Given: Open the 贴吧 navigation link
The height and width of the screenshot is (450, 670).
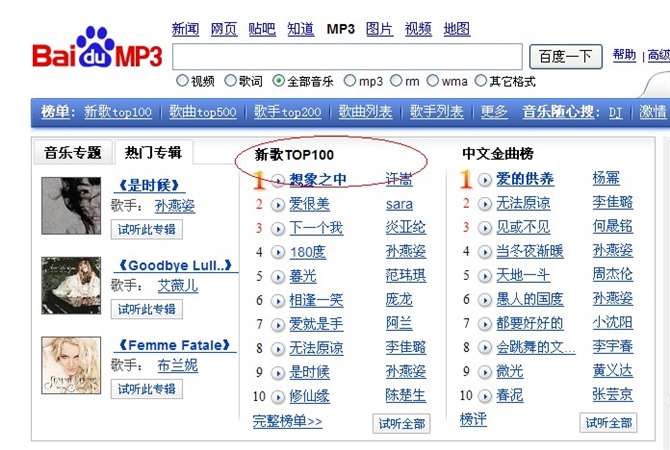Looking at the screenshot, I should coord(262,29).
